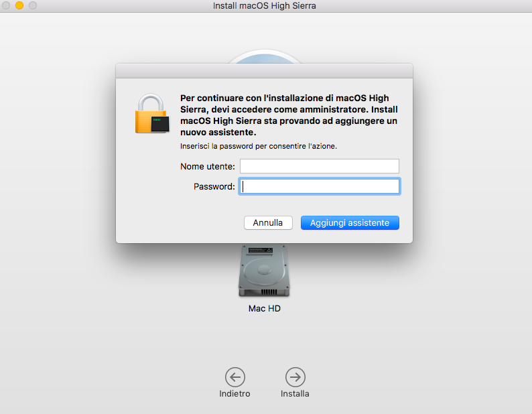
Task: Click the gray close window button
Action: (x=6, y=5)
